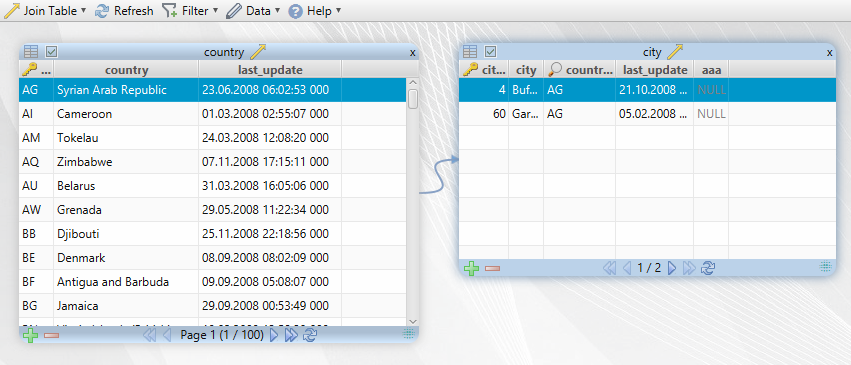Go to next page in country table
The image size is (851, 365).
coord(274,335)
